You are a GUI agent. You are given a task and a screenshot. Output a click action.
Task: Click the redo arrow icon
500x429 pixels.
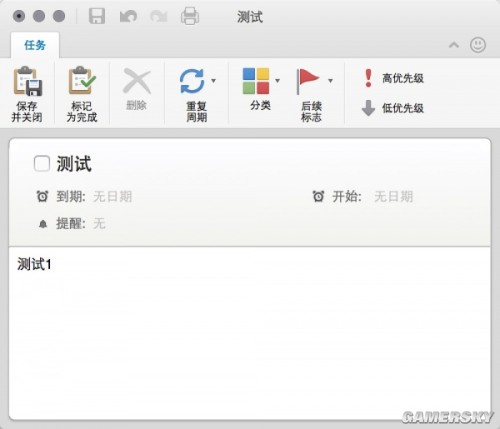coord(159,16)
